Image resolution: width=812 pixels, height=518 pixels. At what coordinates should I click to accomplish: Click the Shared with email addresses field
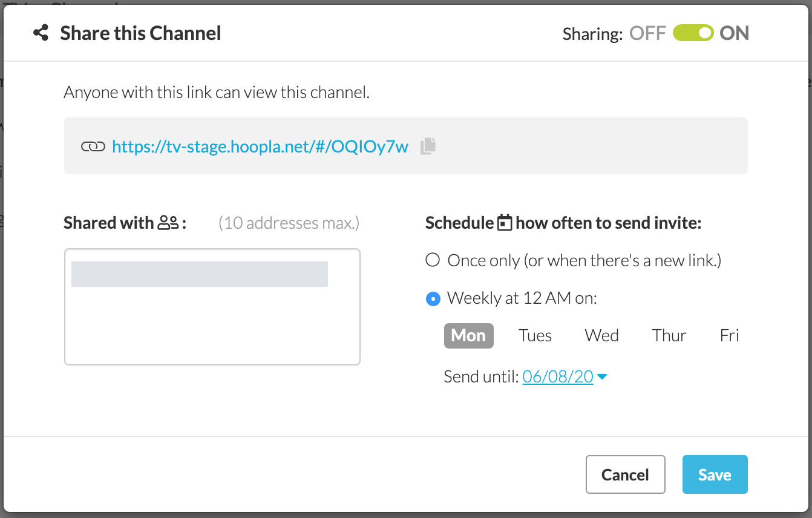click(212, 307)
